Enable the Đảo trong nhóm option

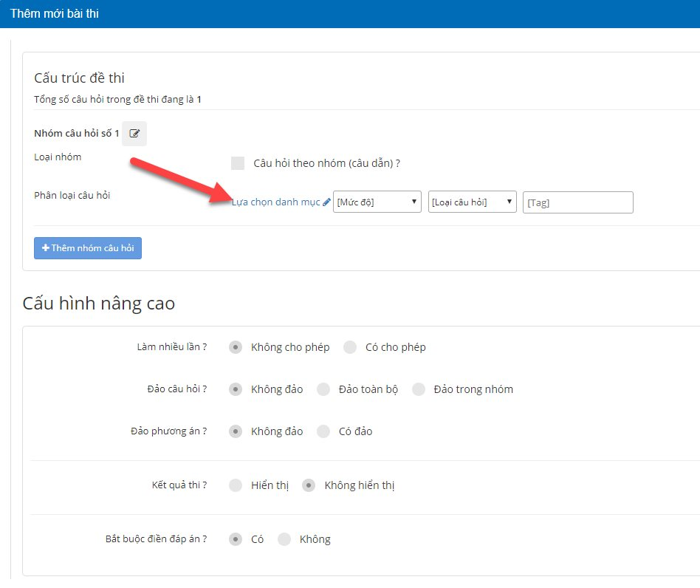419,389
